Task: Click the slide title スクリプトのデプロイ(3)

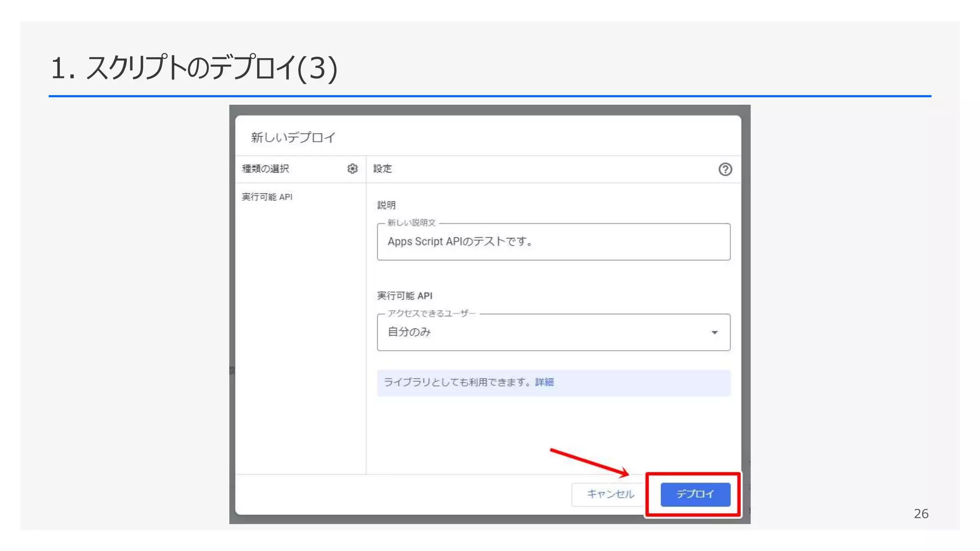Action: click(x=194, y=68)
